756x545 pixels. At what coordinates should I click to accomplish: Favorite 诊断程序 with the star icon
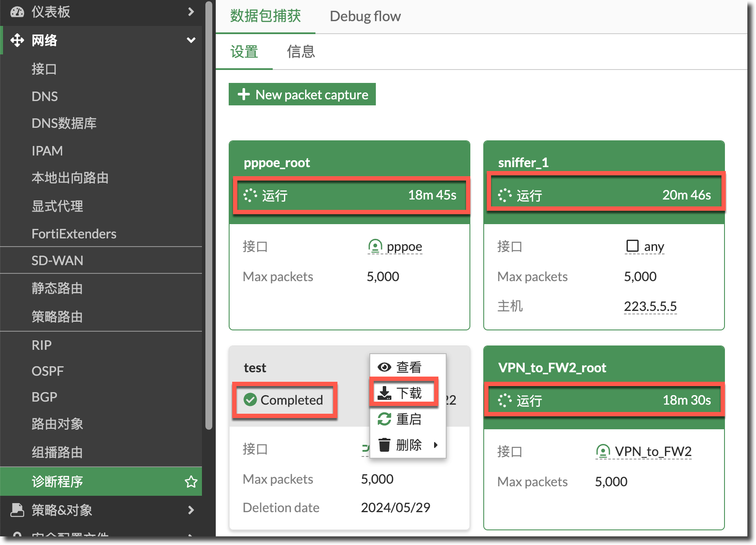pyautogui.click(x=191, y=482)
